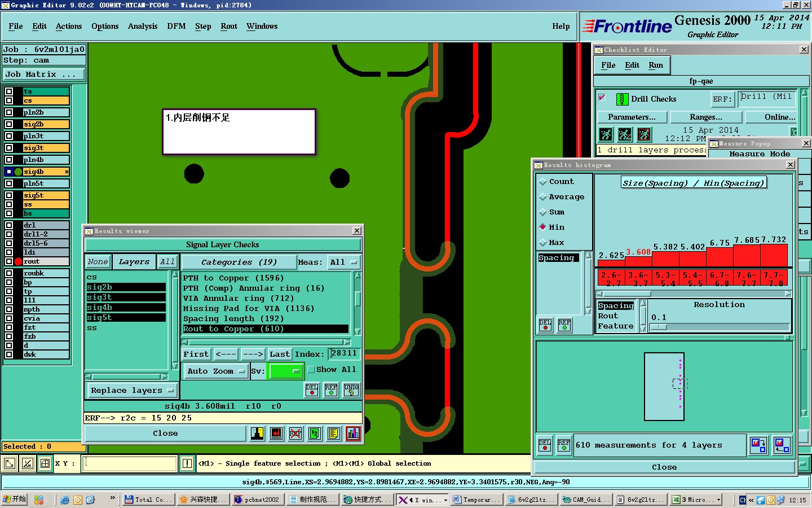Open the Auto Zoom dropdown
812x508 pixels.
pos(217,371)
